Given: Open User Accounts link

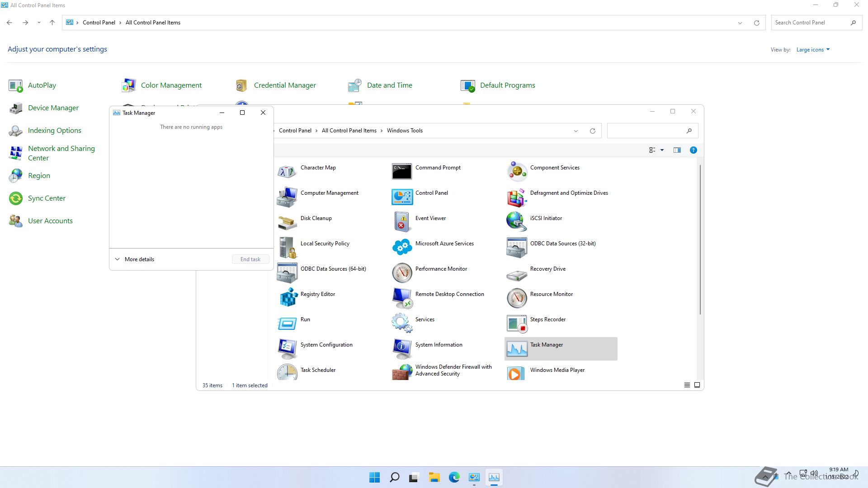Looking at the screenshot, I should click(x=50, y=221).
